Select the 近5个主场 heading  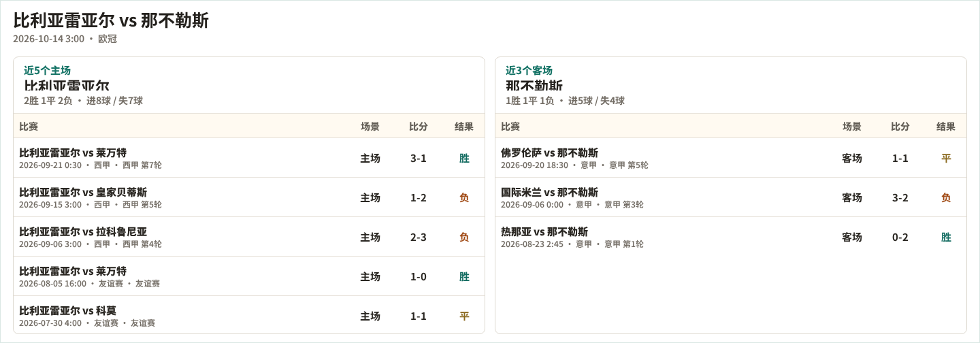[x=48, y=70]
